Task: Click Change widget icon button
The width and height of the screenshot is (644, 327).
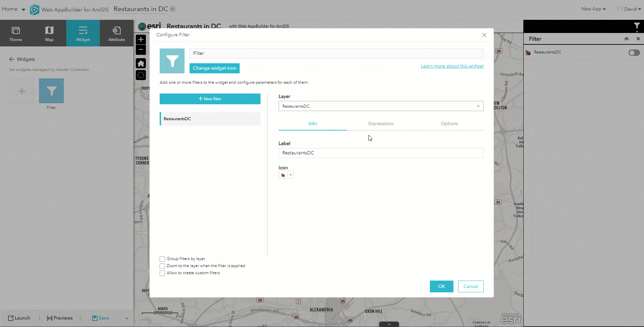Action: 214,68
